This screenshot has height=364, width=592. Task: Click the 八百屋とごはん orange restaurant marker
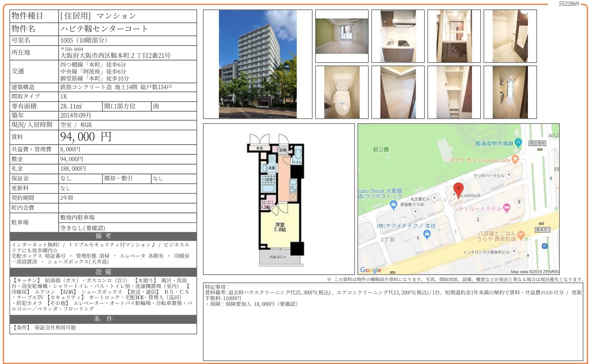click(521, 235)
